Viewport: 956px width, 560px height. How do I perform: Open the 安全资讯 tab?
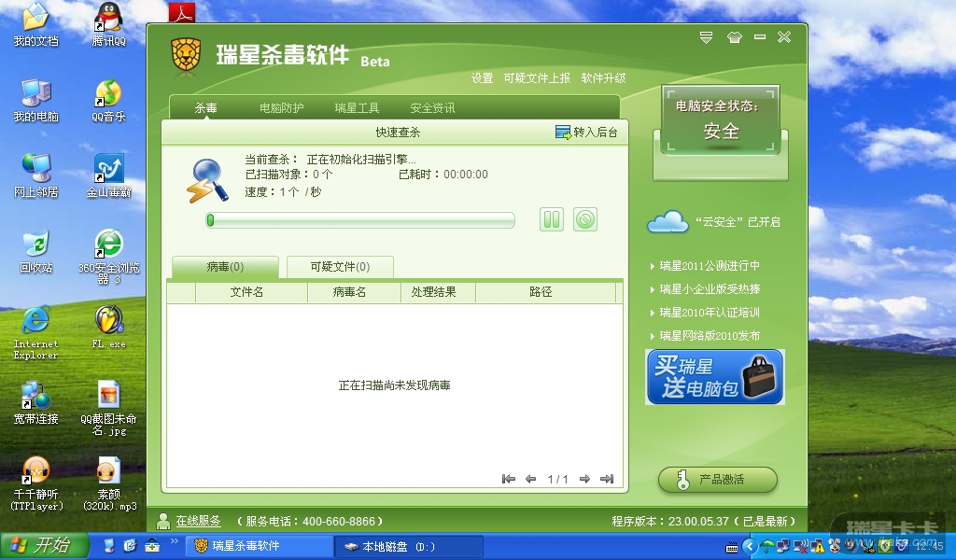tap(432, 108)
